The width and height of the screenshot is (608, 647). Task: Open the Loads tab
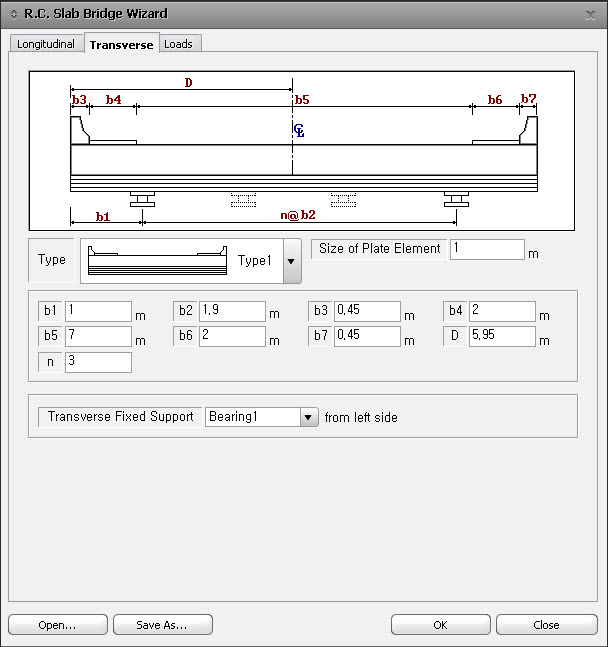179,44
